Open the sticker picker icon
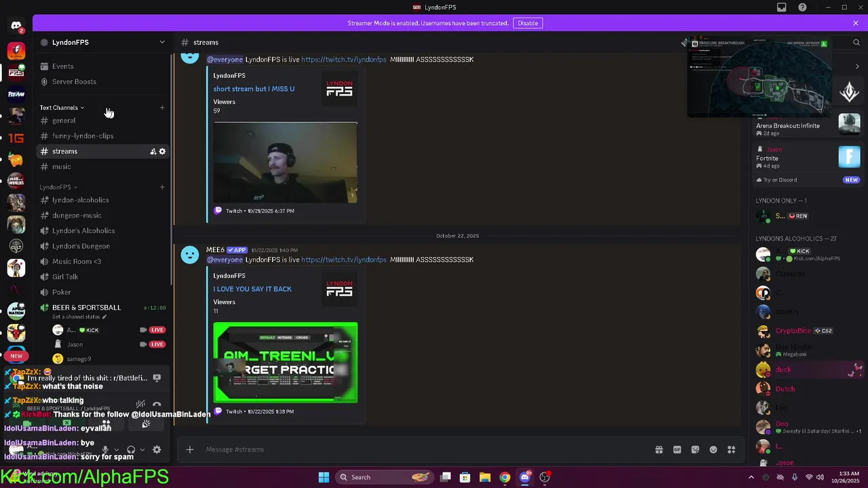Viewport: 868px width, 488px height. (x=695, y=449)
